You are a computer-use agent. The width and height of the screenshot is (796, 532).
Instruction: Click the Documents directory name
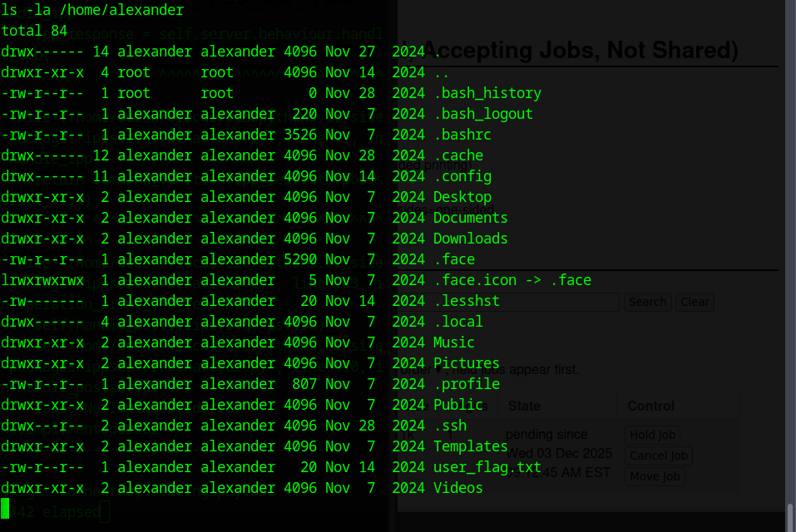(470, 218)
